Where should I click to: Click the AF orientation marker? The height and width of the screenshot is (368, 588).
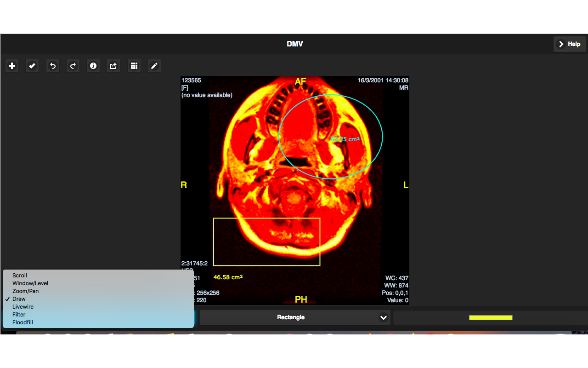300,82
